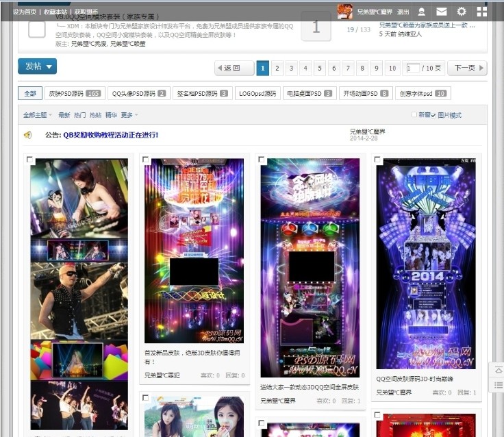This screenshot has height=437, width=504.
Task: Select the 皮肤PSD源码 category tab
Action: [75, 94]
